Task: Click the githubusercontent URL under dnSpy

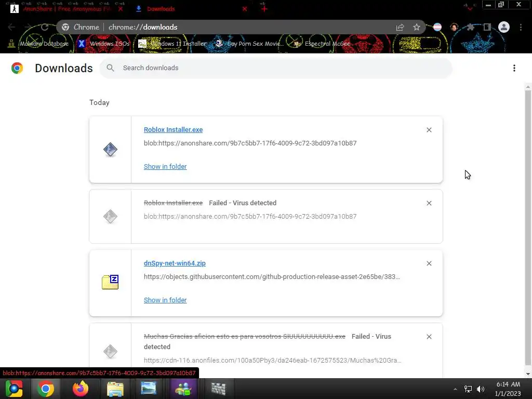Action: [272, 277]
